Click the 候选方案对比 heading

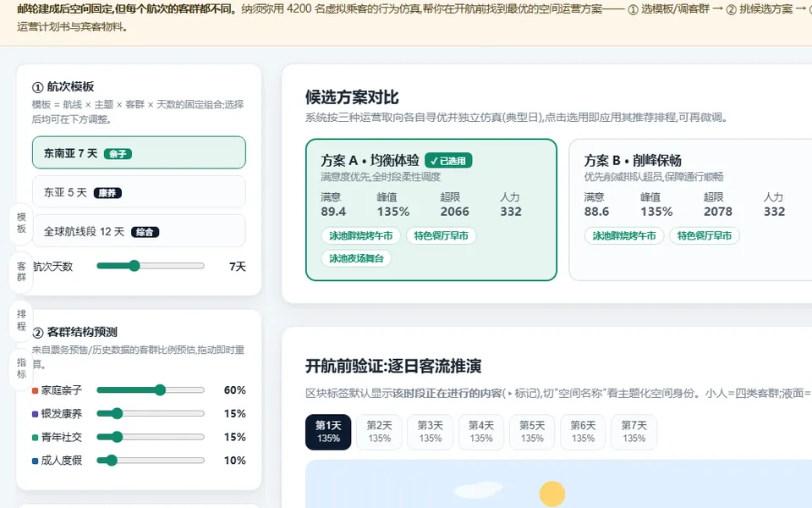tap(352, 97)
